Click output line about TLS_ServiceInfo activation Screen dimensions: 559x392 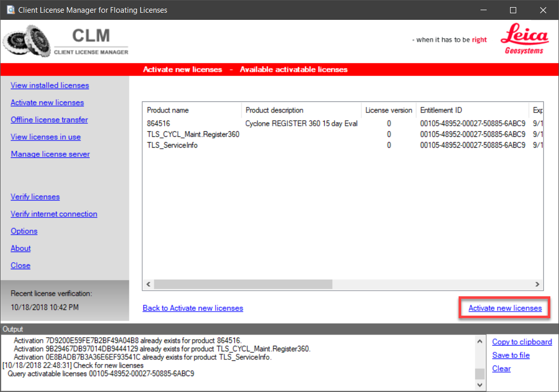click(x=143, y=357)
